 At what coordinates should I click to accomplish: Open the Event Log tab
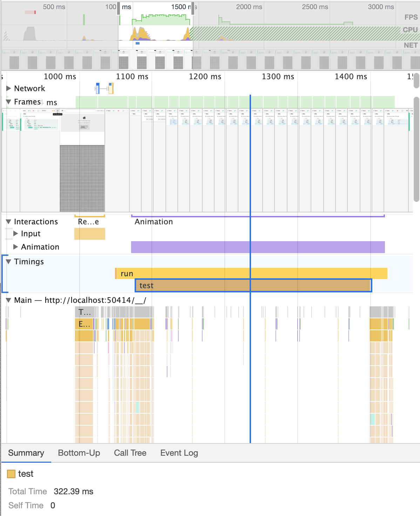179,453
